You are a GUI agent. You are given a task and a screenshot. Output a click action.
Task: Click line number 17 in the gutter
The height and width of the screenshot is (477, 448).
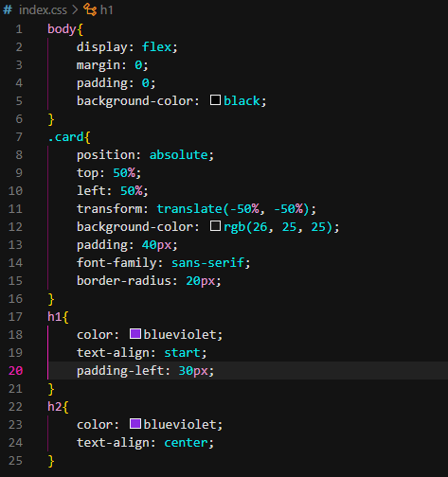tap(15, 317)
